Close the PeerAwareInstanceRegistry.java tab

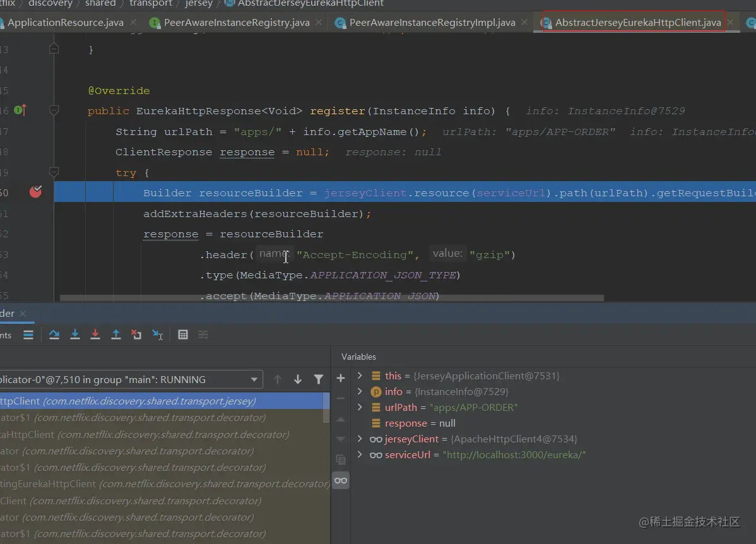tap(319, 22)
